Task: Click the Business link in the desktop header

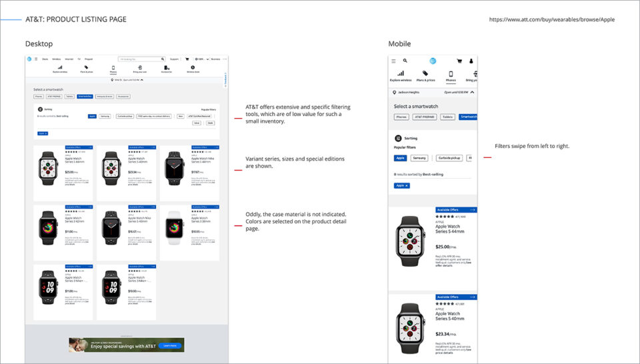Action: (215, 59)
